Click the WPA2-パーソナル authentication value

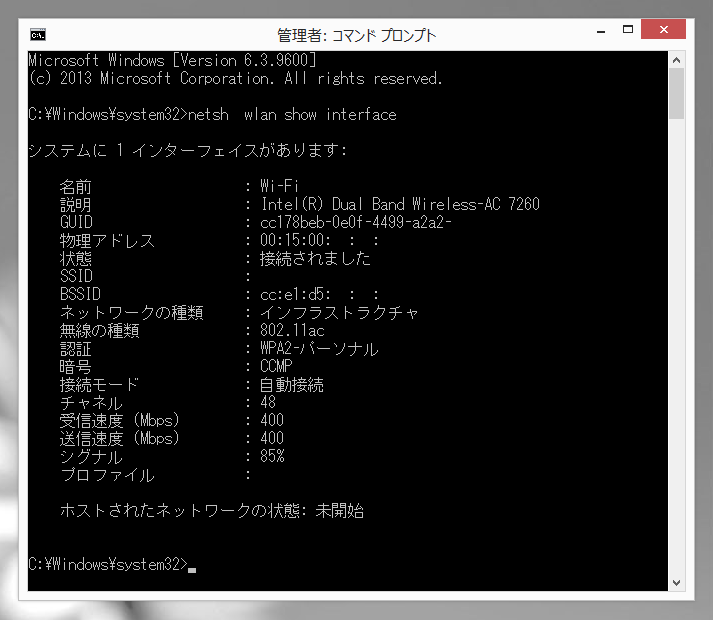tap(319, 349)
